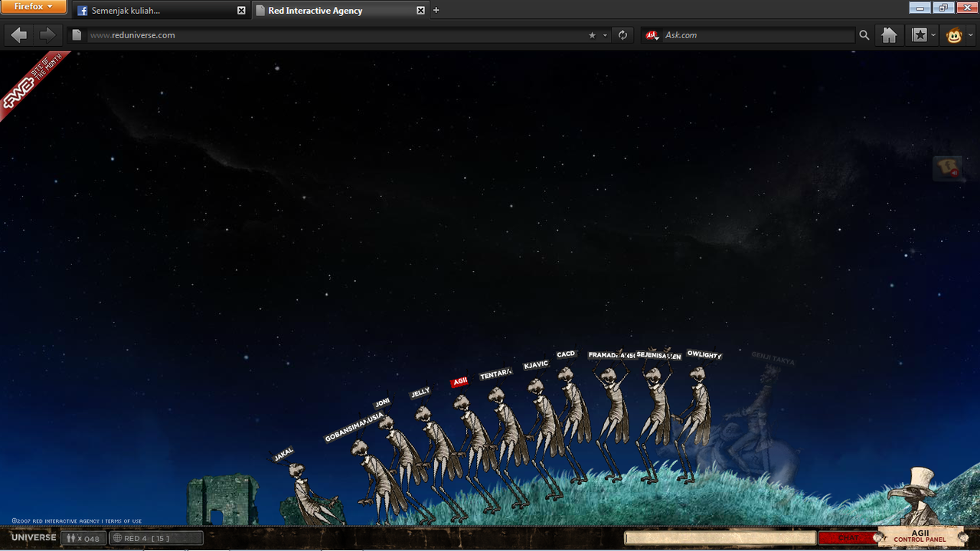The width and height of the screenshot is (980, 551).
Task: Click the TENTARA name label
Action: (x=495, y=374)
